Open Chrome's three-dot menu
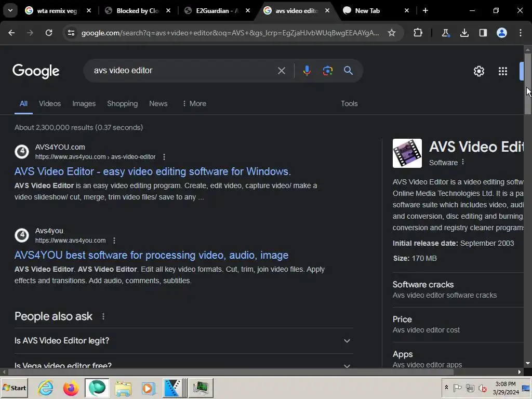Image resolution: width=532 pixels, height=399 pixels. (521, 33)
